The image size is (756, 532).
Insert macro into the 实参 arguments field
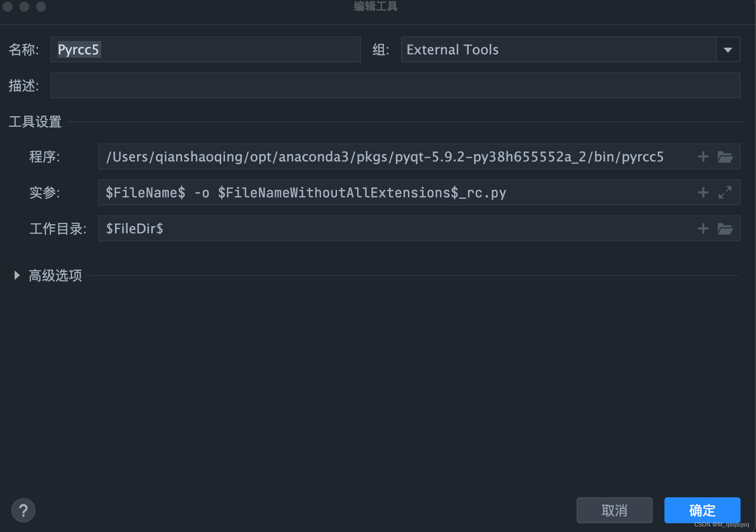click(x=703, y=193)
